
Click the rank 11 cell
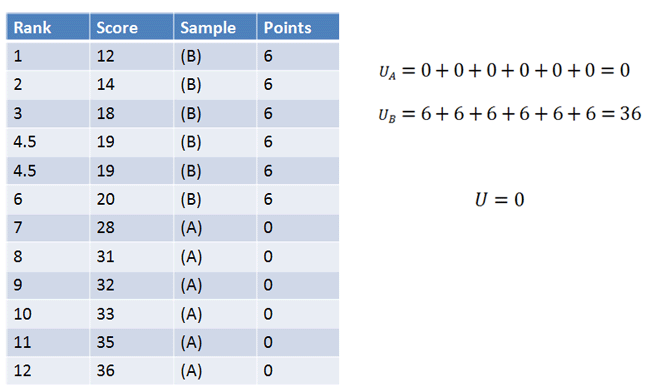pos(48,342)
